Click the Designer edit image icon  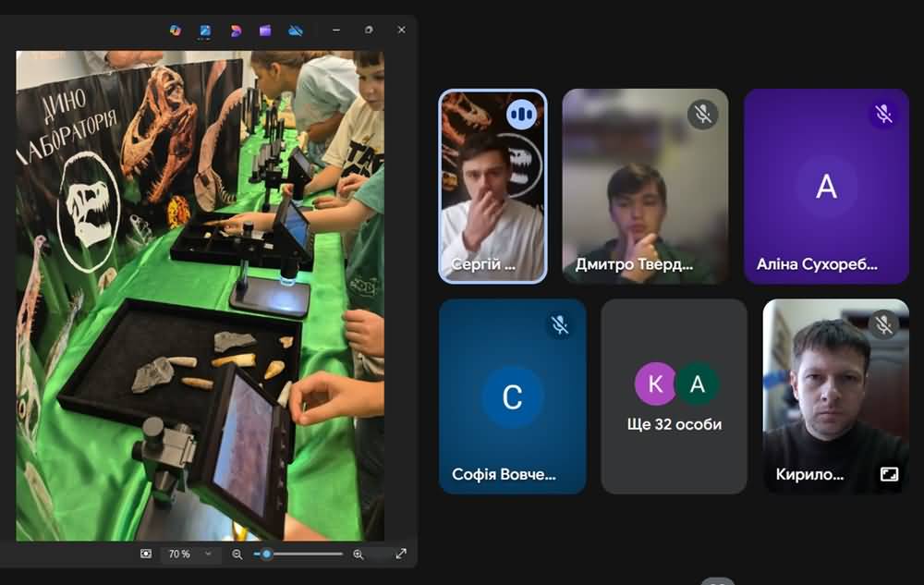[205, 30]
